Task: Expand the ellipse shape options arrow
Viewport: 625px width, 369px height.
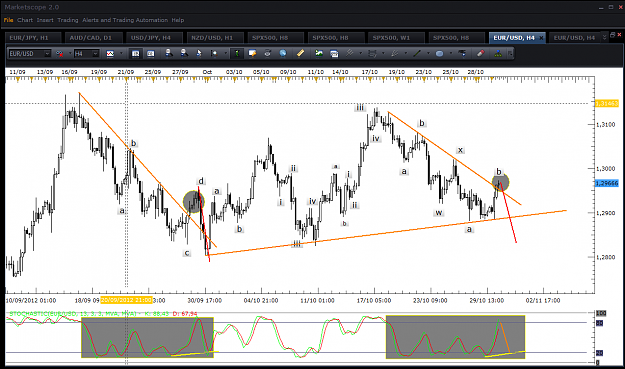Action: (x=450, y=53)
